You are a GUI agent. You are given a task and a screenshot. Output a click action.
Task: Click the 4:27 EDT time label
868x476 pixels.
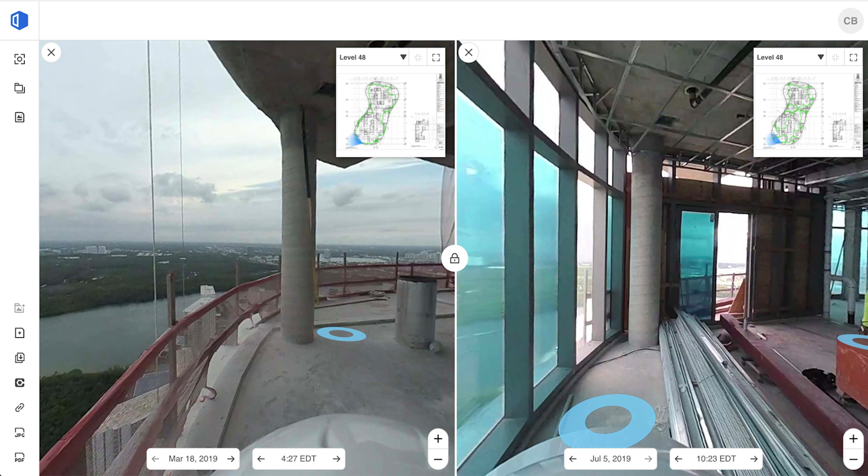(298, 459)
